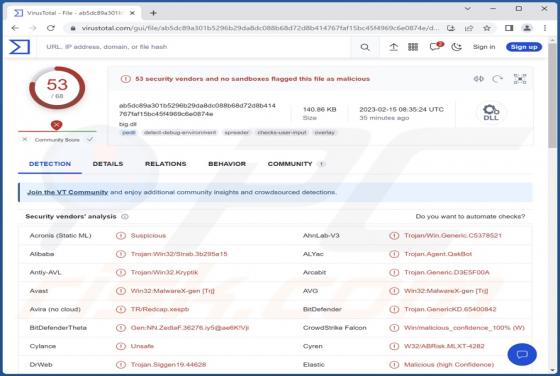Open the notifications comment icon
This screenshot has height=376, width=560.
coord(435,46)
